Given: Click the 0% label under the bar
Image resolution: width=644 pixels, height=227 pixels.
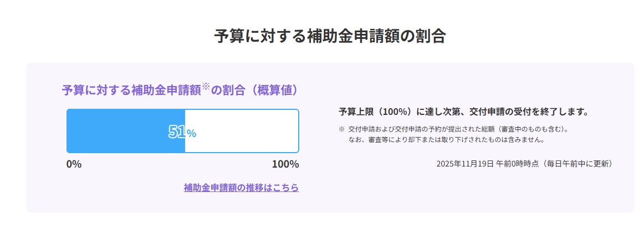Looking at the screenshot, I should tap(74, 164).
